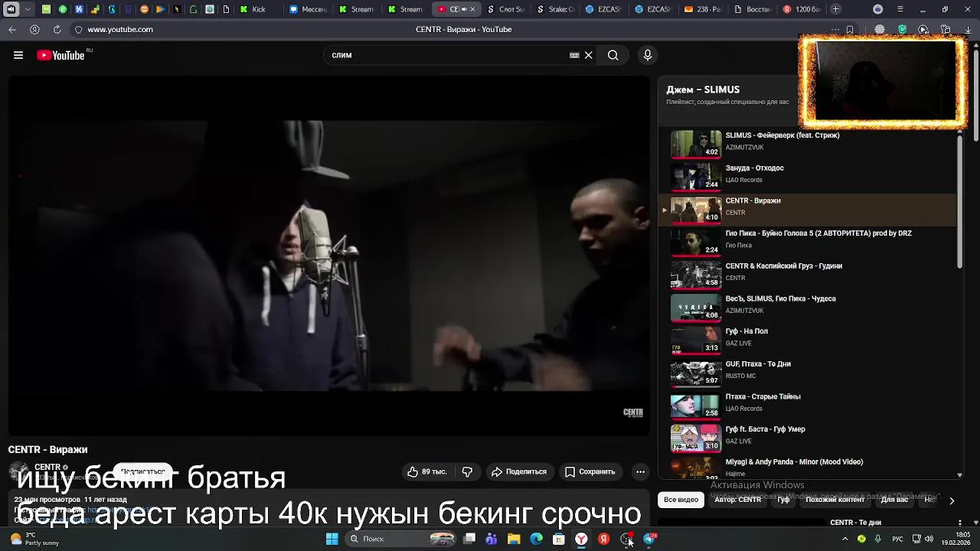Select the Все видео filter chip
Viewport: 980px width, 551px height.
click(x=681, y=500)
